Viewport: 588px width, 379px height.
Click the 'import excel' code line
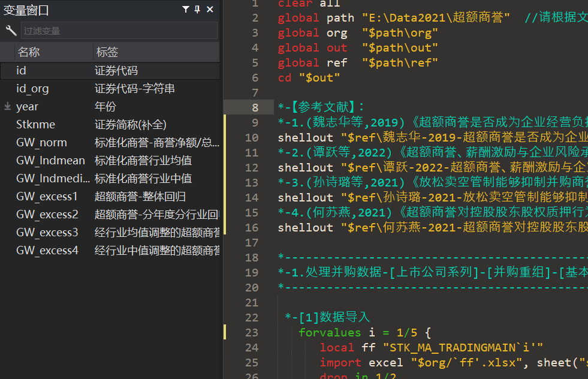pyautogui.click(x=454, y=362)
